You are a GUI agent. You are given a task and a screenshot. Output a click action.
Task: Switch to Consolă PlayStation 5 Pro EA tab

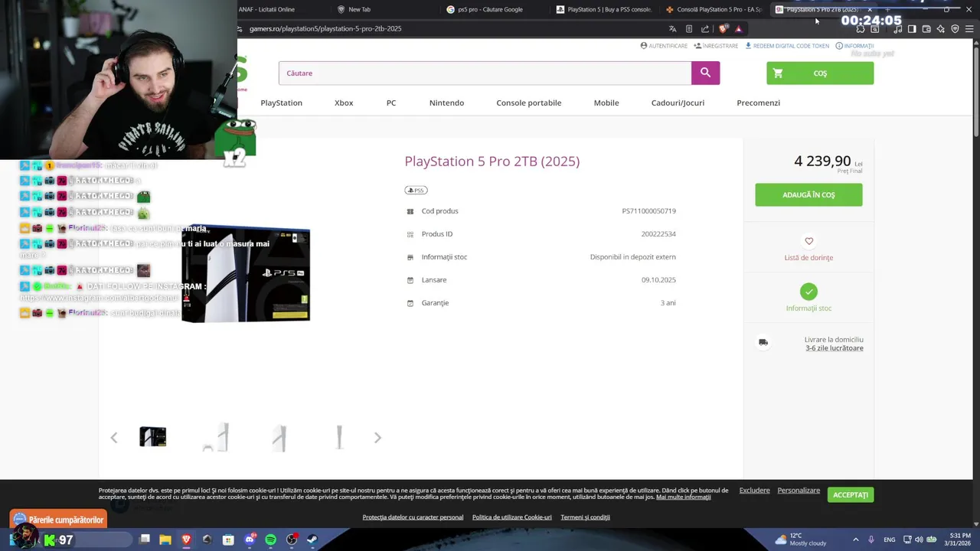714,9
